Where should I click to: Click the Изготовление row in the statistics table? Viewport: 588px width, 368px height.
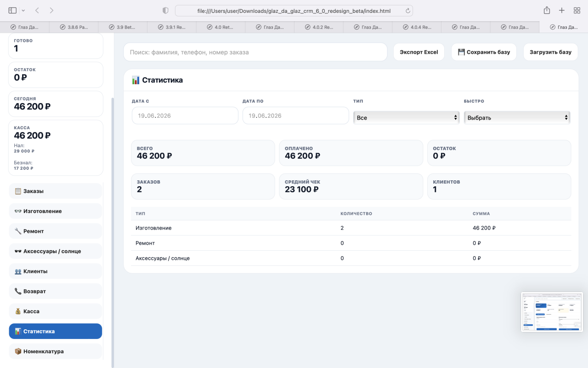click(351, 228)
